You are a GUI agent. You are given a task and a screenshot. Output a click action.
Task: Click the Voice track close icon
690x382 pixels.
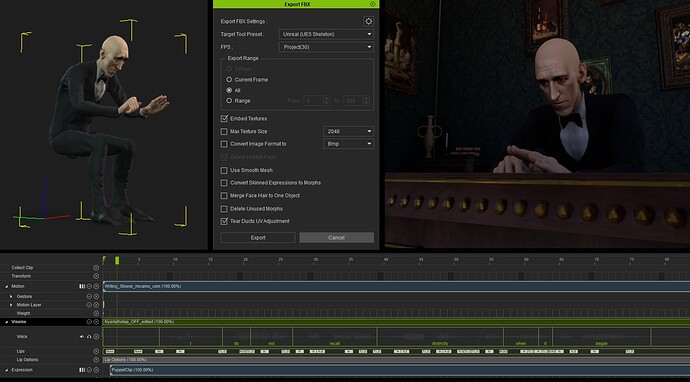pyautogui.click(x=96, y=337)
